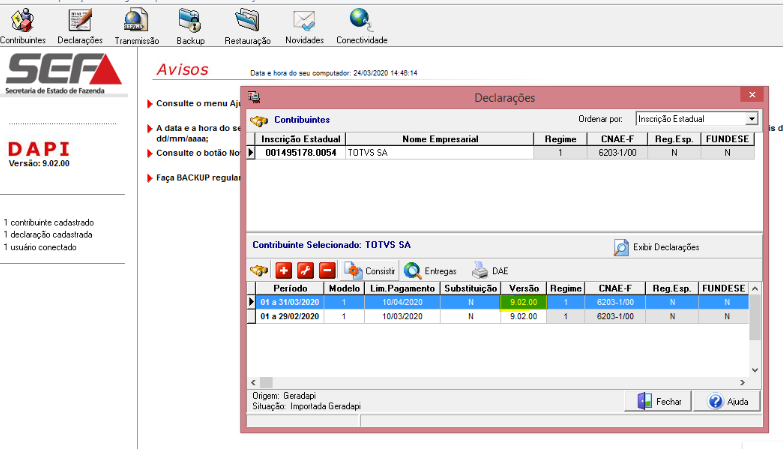783x449 pixels.
Task: Click the Inscrição Estadual column header
Action: click(301, 139)
